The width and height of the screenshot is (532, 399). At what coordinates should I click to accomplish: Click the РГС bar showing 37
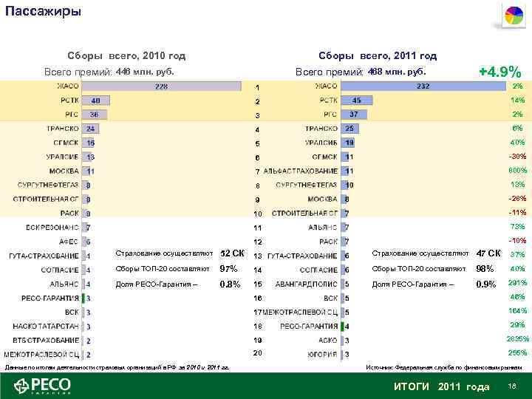[354, 115]
